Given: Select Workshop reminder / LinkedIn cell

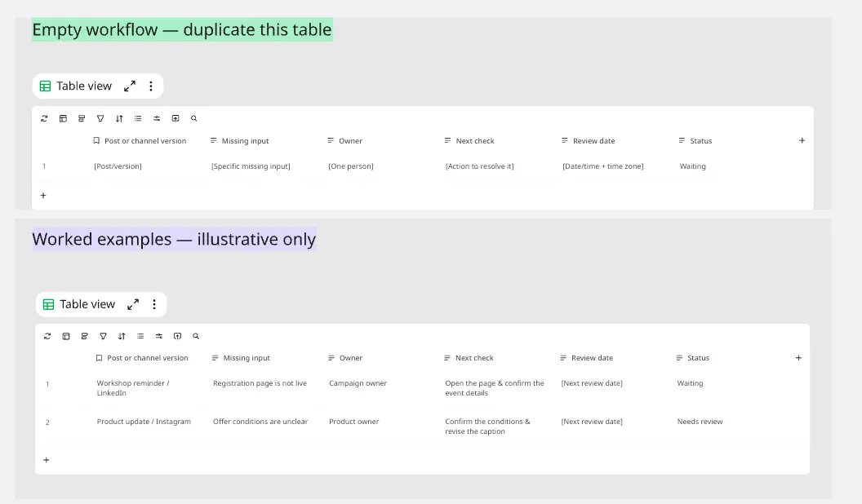Looking at the screenshot, I should coord(133,388).
